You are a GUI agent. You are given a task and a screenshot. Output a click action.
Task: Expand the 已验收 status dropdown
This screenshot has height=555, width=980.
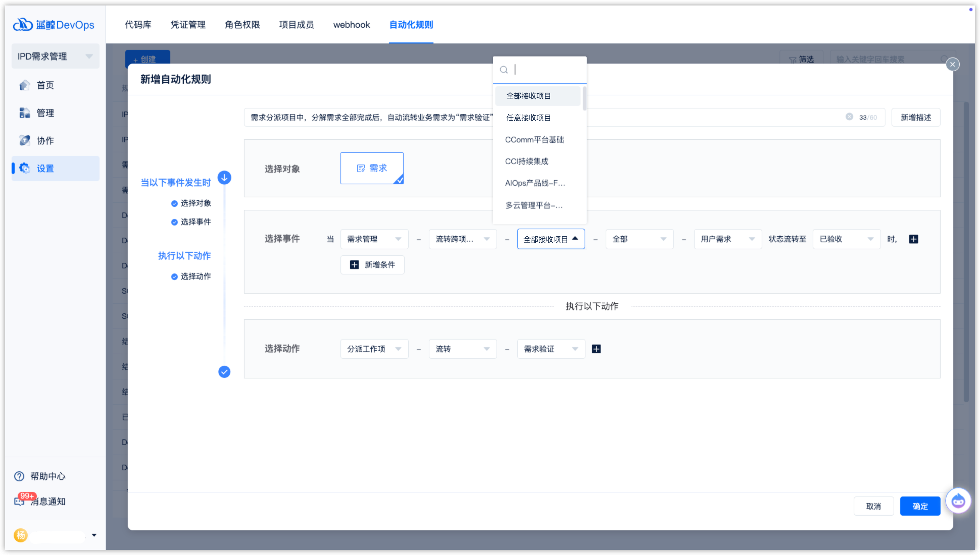[846, 239]
